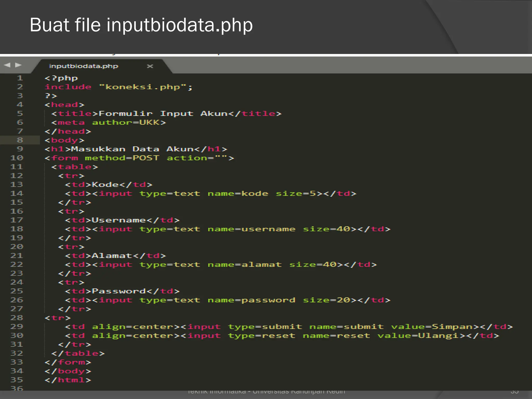The image size is (532, 399).
Task: Click the '<head>' opening tag
Action: (65, 105)
